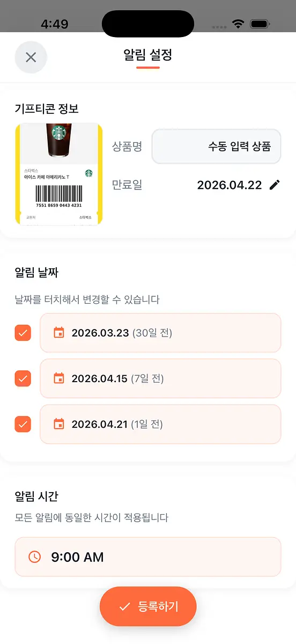Uncheck the 1일 전 alarm checkbox
Screen dimensions: 296x644
(x=23, y=424)
